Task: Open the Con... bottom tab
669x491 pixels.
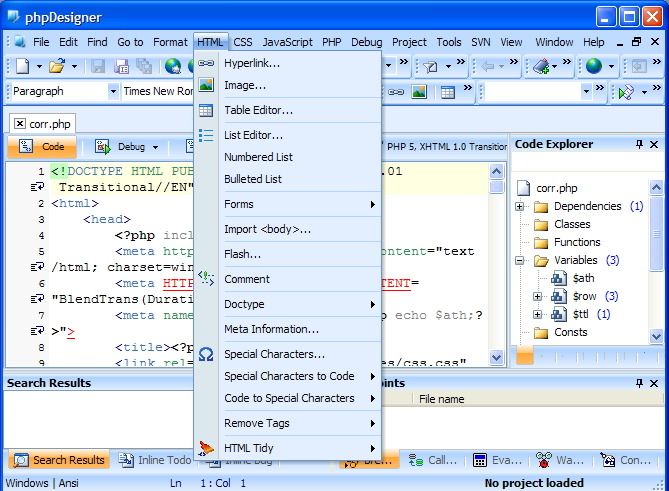Action: [x=625, y=460]
